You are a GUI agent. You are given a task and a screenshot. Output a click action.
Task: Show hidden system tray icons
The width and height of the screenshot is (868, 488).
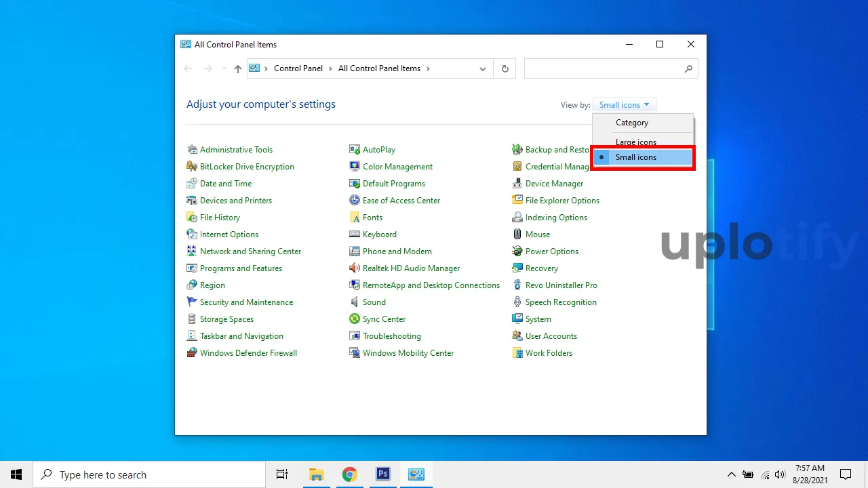click(x=731, y=474)
